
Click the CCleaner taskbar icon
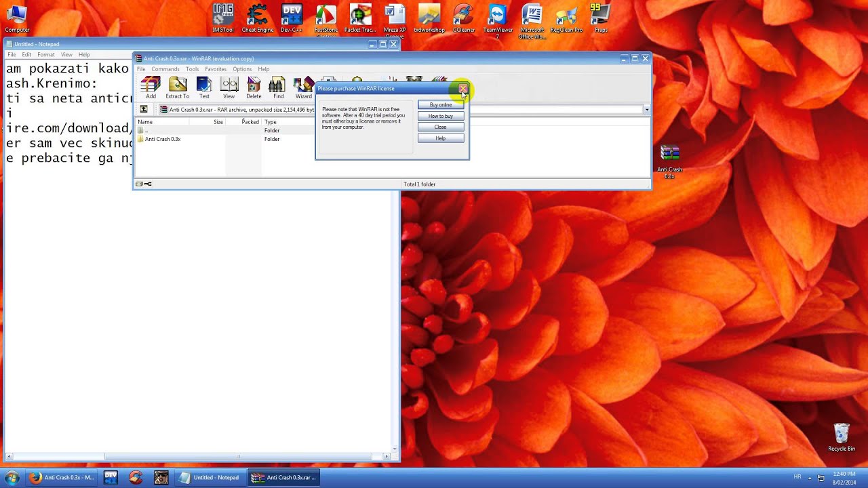click(x=136, y=477)
